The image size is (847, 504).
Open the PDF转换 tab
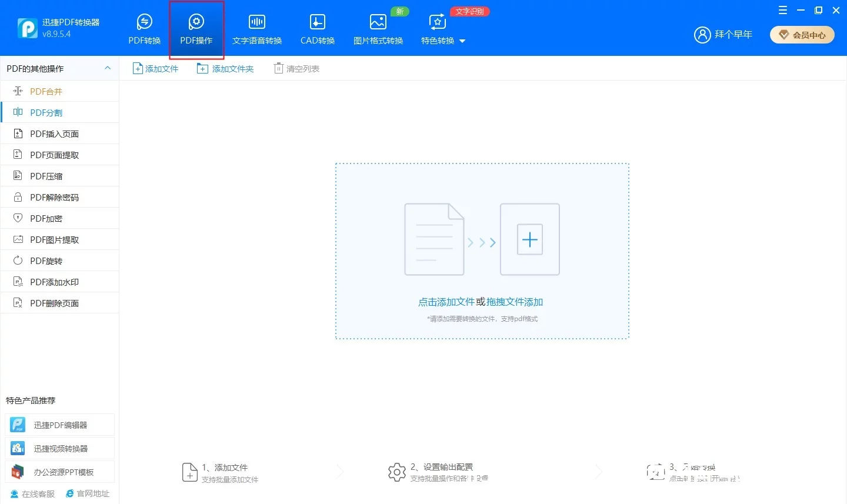[x=145, y=29]
